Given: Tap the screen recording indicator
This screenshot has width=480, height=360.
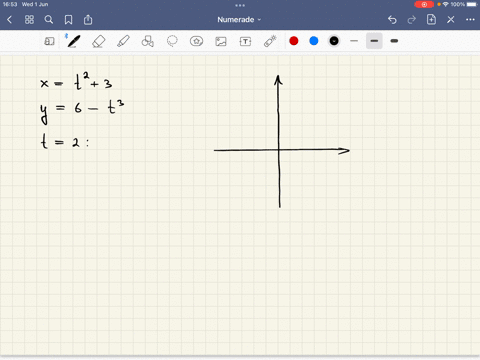Looking at the screenshot, I should click(x=424, y=5).
